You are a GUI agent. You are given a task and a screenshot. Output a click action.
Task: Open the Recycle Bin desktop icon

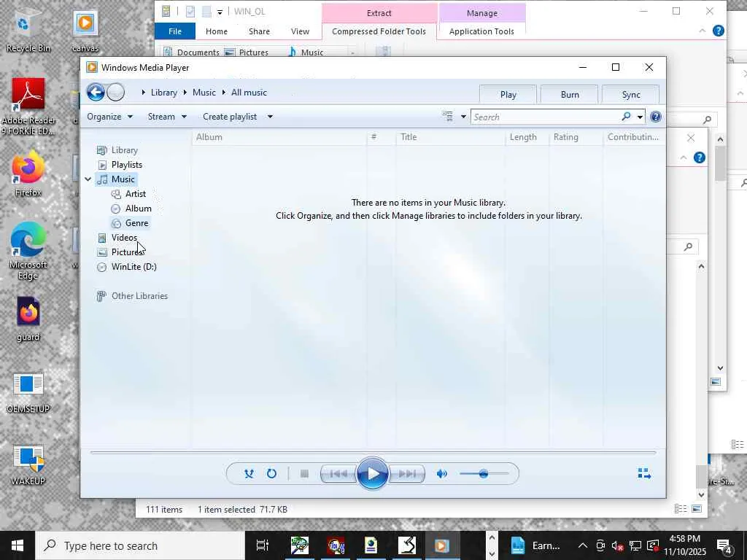click(28, 31)
